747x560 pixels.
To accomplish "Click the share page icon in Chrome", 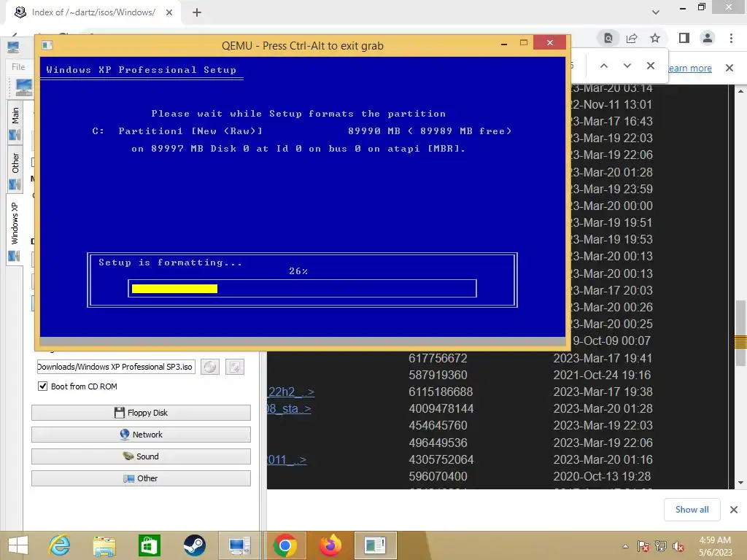I will (632, 38).
